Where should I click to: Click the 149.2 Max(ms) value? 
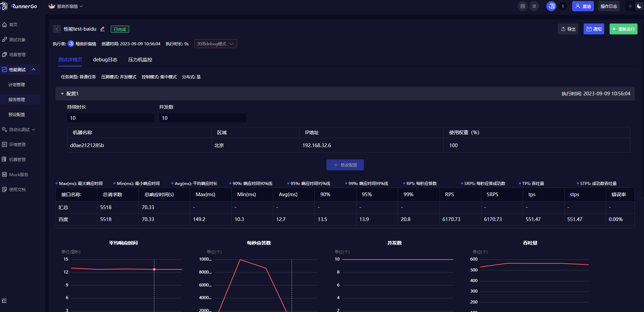point(199,219)
